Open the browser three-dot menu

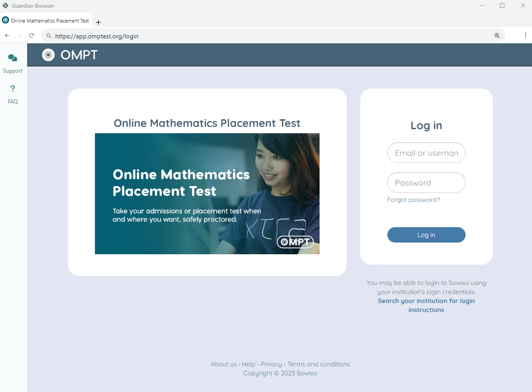(525, 35)
